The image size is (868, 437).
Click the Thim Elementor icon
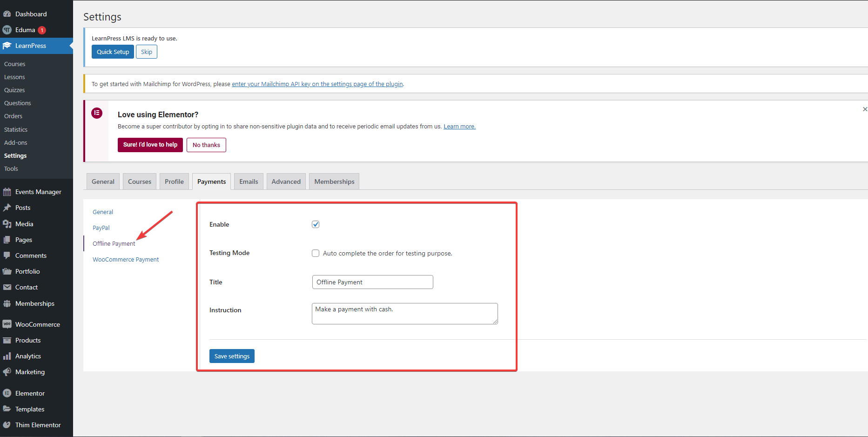[7, 425]
